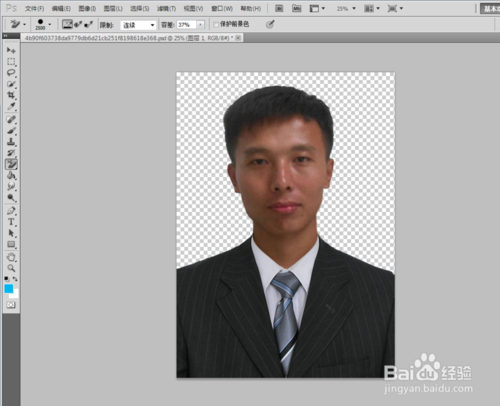Open the File (文件) menu
The image size is (500, 406).
pos(34,8)
